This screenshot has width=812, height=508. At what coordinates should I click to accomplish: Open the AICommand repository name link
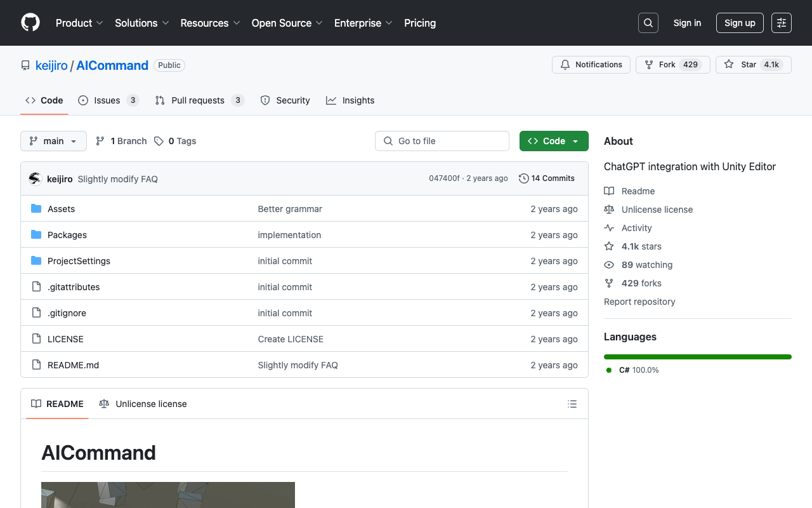(x=112, y=65)
